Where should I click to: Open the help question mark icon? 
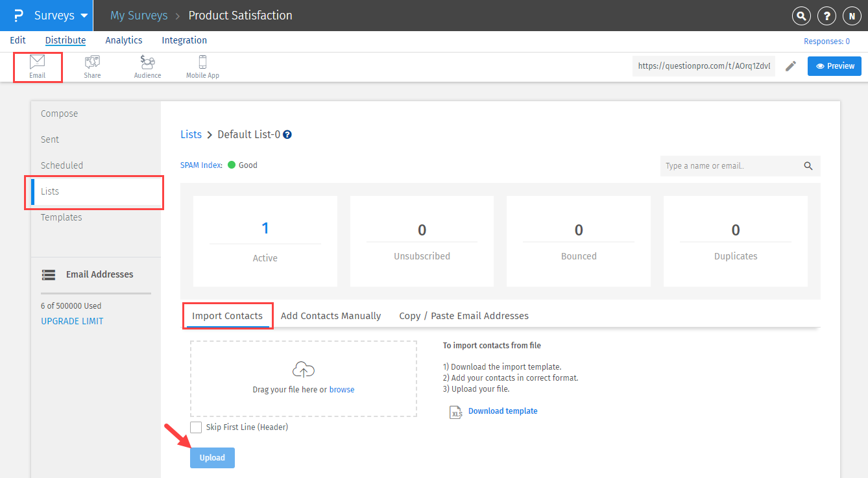[826, 16]
